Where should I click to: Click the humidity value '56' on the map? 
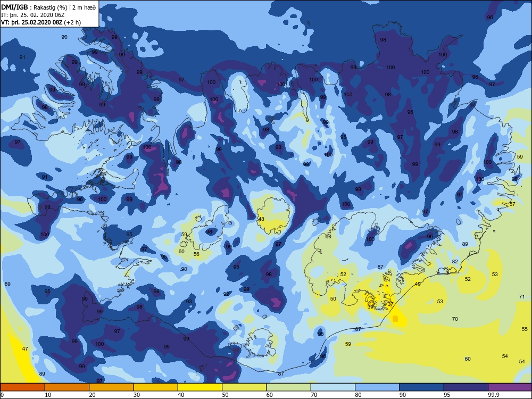(196, 254)
